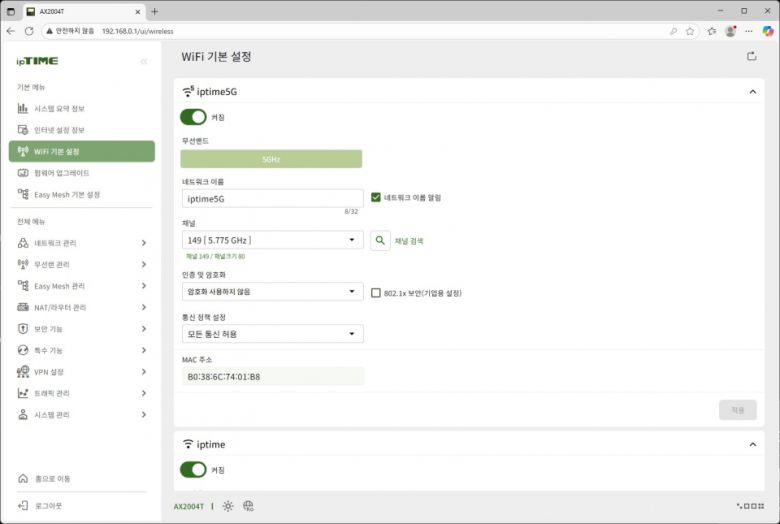Click the '채널 149 / 채널크기 80' text
This screenshot has width=780, height=524.
coord(215,257)
